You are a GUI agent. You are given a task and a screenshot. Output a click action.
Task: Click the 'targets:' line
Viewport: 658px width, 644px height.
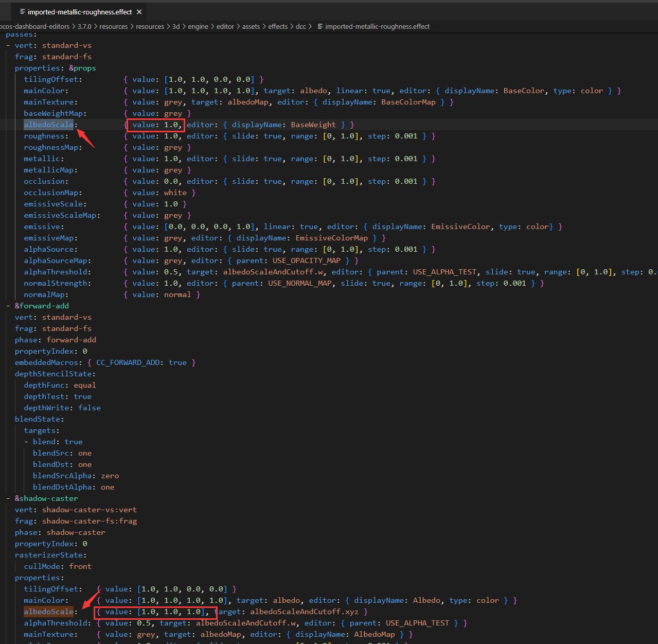pyautogui.click(x=42, y=430)
